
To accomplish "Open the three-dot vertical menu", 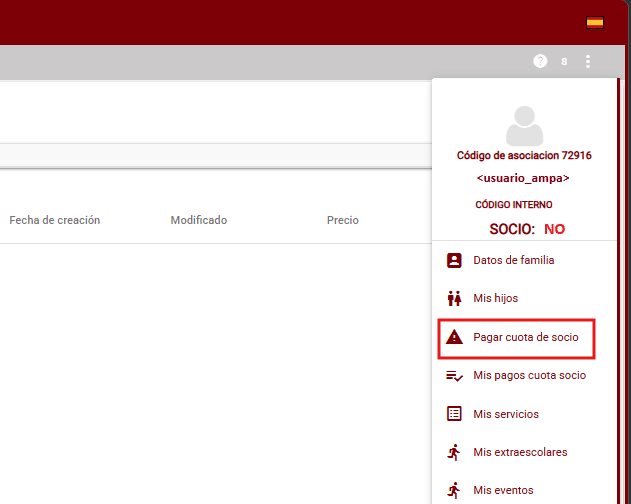I will [x=588, y=61].
